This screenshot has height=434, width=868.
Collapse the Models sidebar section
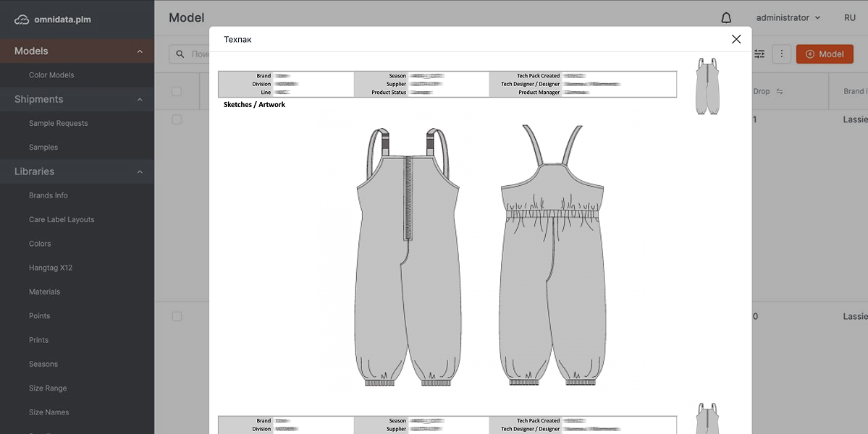tap(140, 51)
